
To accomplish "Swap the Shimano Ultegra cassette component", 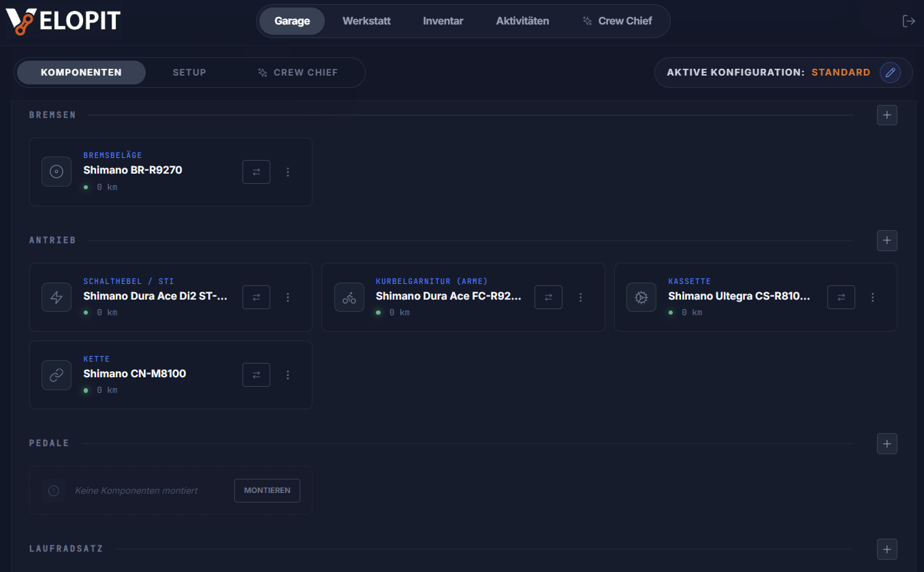I will pyautogui.click(x=841, y=298).
